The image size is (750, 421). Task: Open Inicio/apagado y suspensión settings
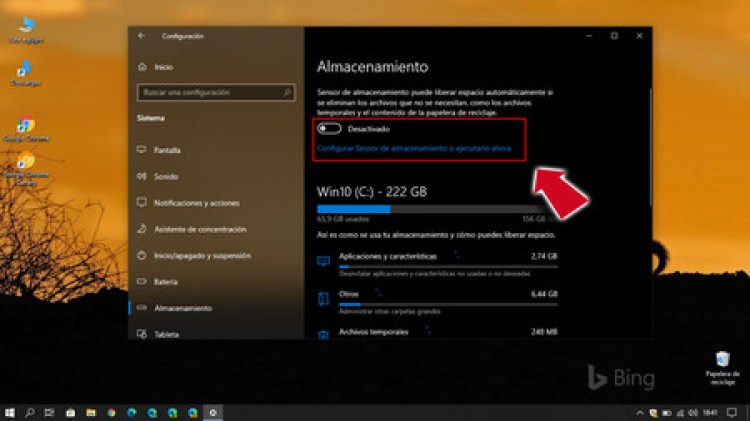tap(202, 255)
